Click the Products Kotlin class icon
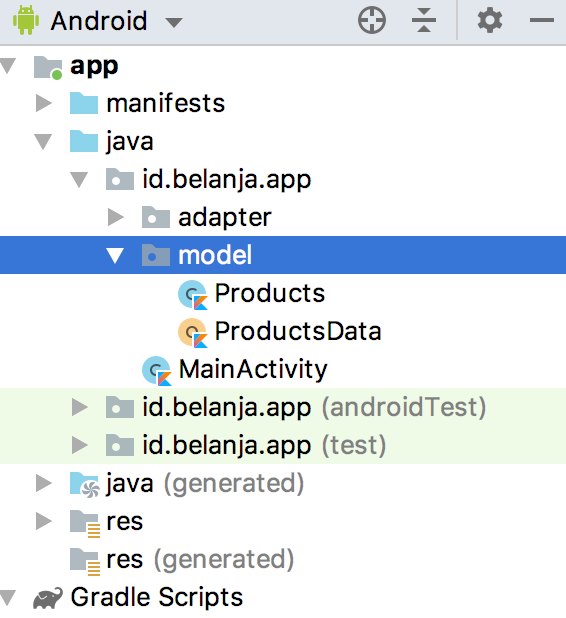Viewport: 566px width, 618px height. click(x=193, y=294)
